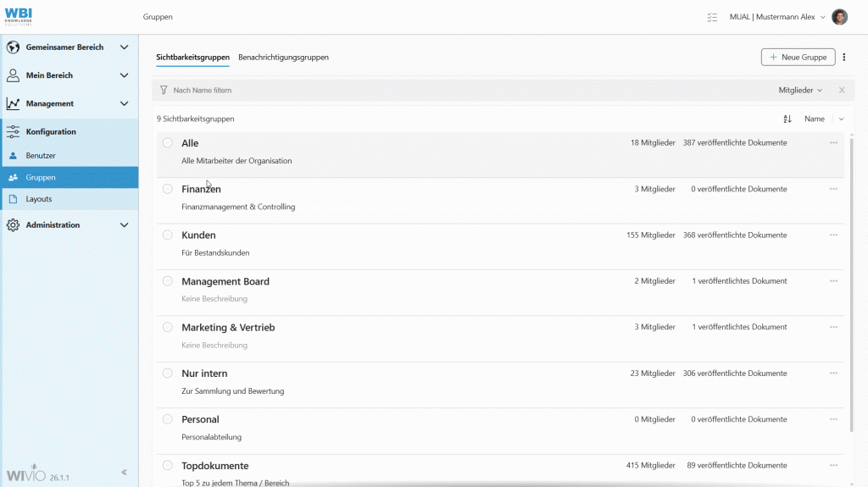The height and width of the screenshot is (487, 868).
Task: Click 'Personalabteilung' description text
Action: coord(211,437)
